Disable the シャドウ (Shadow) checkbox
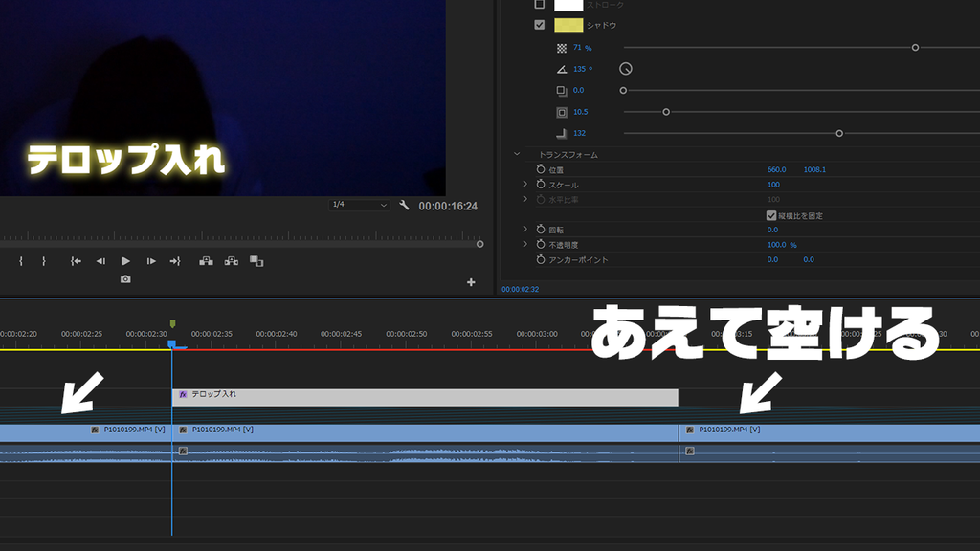980x551 pixels. tap(540, 25)
